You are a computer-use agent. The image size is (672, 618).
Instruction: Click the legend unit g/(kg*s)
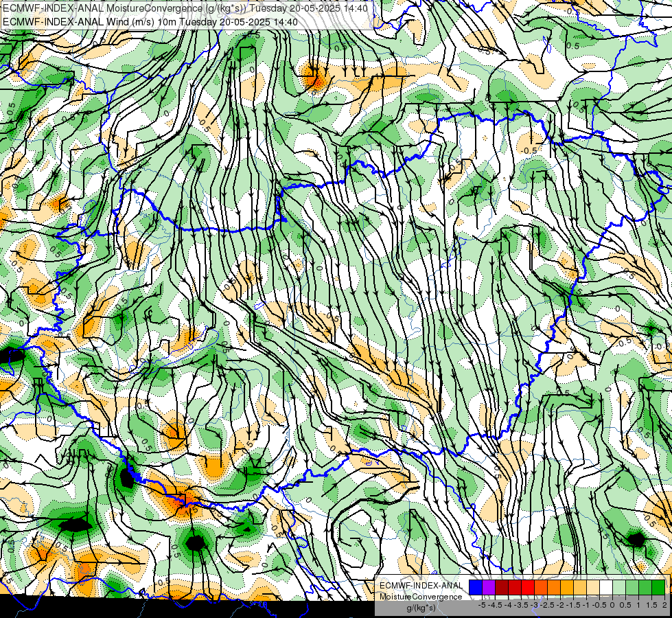421,608
